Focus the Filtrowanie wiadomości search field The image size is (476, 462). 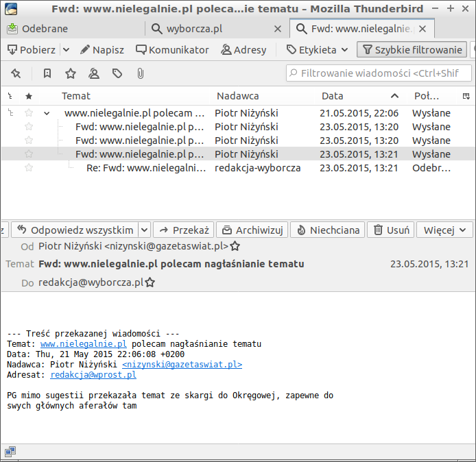[379, 73]
